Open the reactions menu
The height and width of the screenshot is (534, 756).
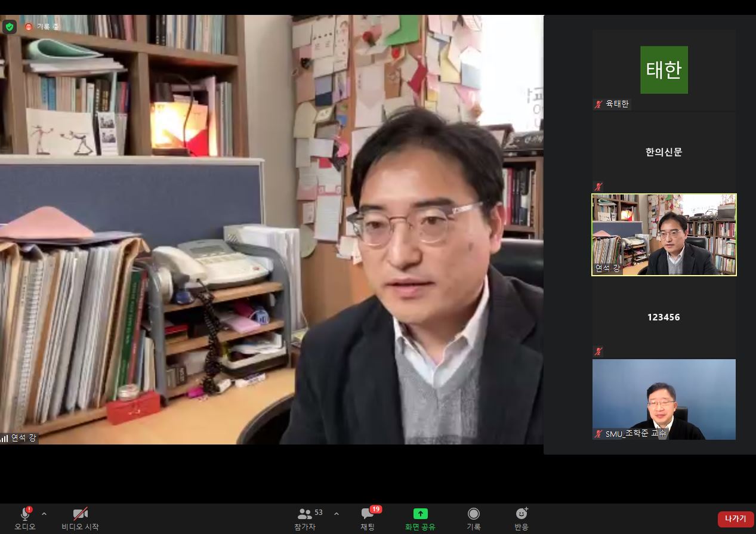pos(522,514)
